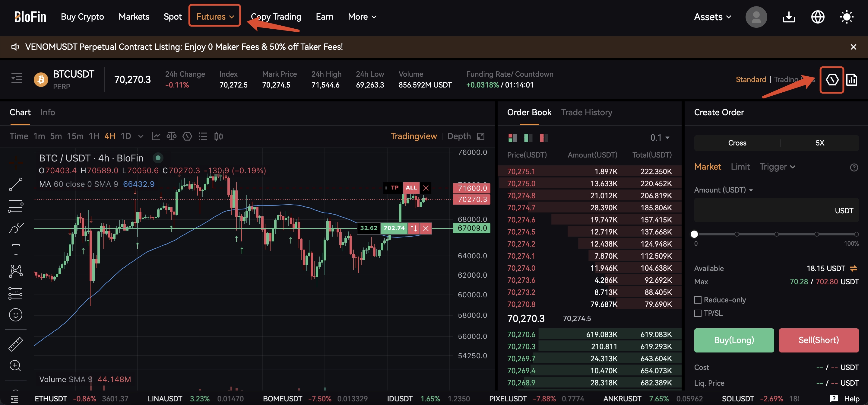Click the download app icon
The image size is (868, 405).
tap(788, 17)
